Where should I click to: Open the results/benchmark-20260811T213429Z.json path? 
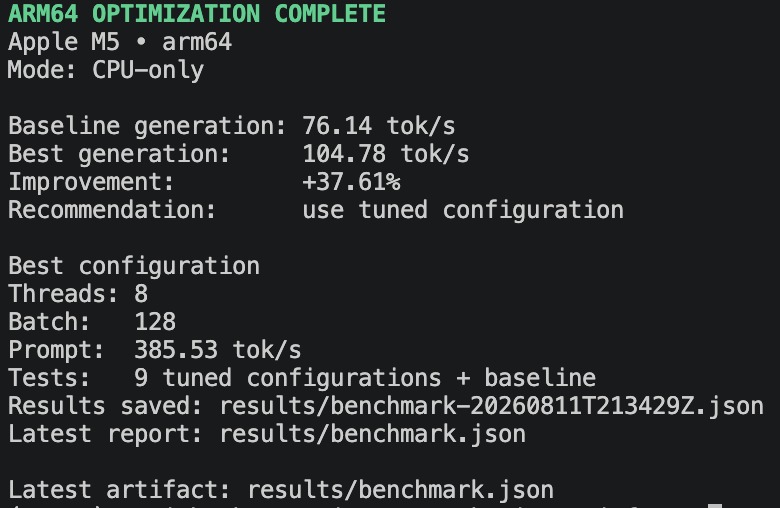point(491,406)
